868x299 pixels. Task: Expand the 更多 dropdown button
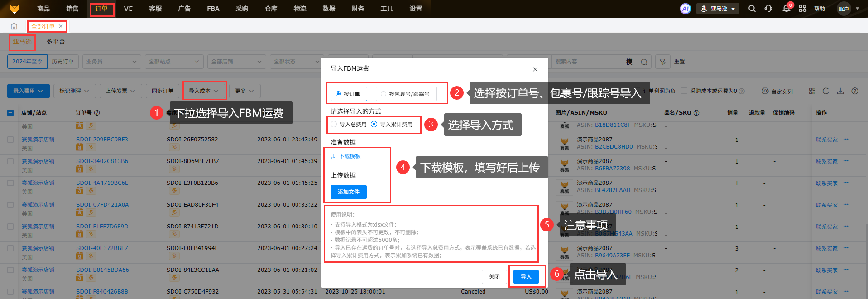(x=245, y=91)
